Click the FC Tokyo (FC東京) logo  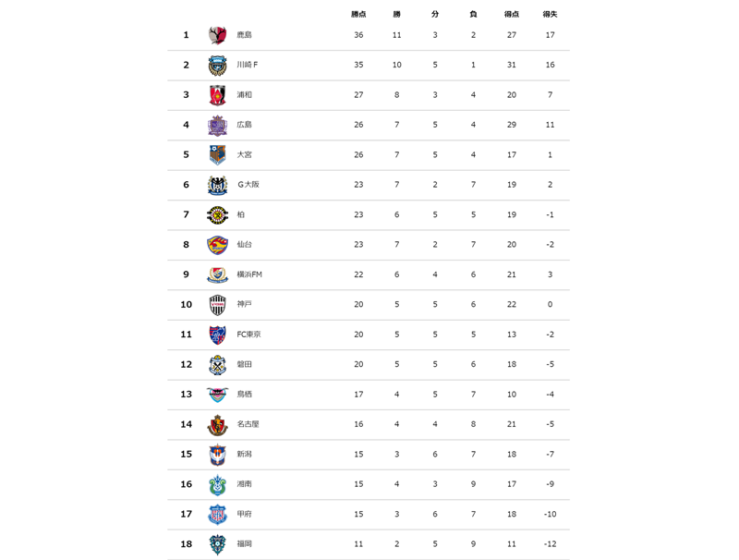(x=217, y=335)
